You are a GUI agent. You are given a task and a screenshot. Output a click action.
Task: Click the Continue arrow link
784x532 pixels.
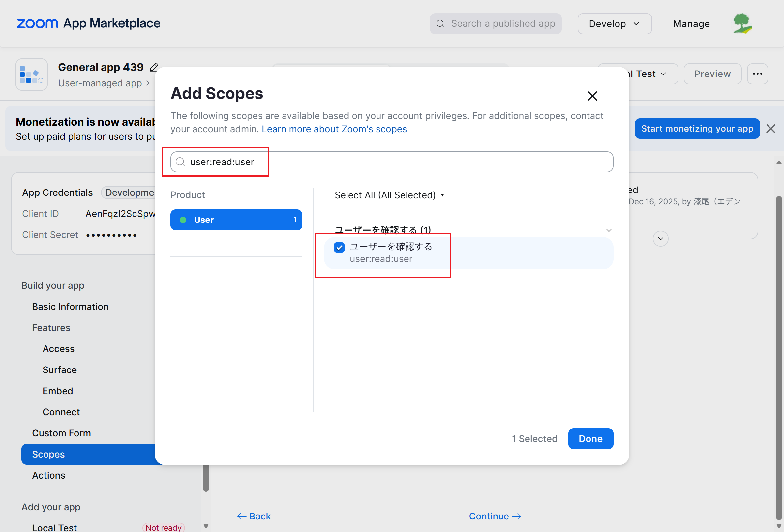click(495, 516)
